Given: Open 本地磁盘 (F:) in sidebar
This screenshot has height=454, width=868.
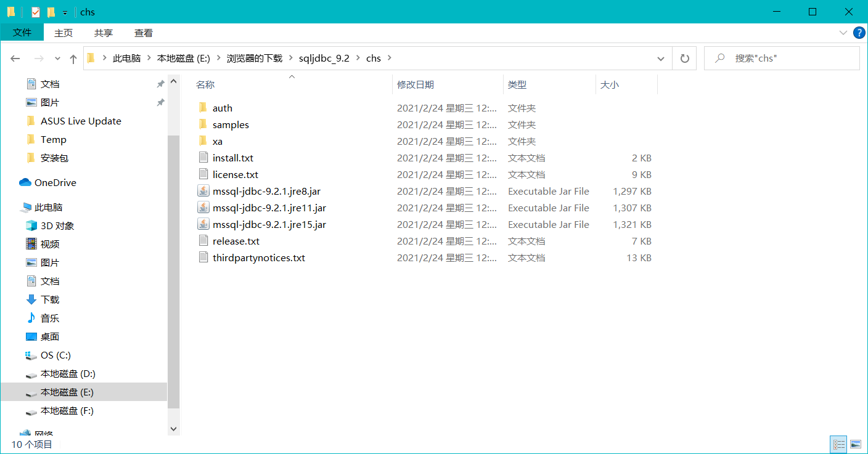Looking at the screenshot, I should click(x=60, y=410).
